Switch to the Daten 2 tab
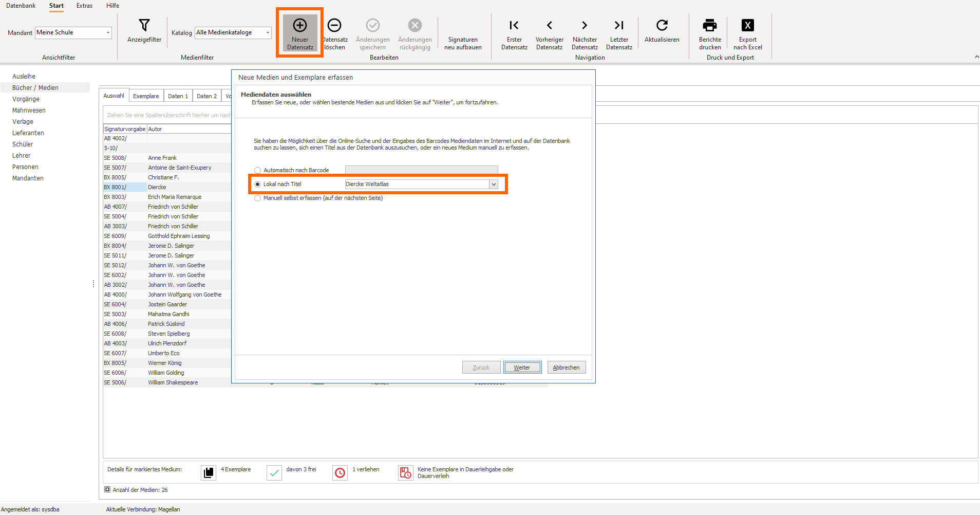The width and height of the screenshot is (980, 515). click(206, 96)
